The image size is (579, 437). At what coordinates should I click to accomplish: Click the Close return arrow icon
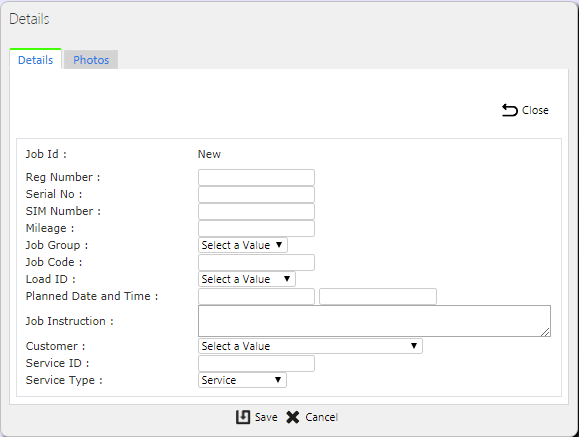[x=510, y=110]
